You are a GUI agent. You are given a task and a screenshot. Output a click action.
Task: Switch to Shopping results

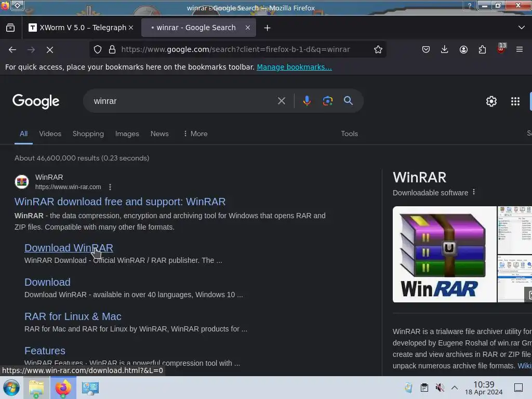coord(88,134)
